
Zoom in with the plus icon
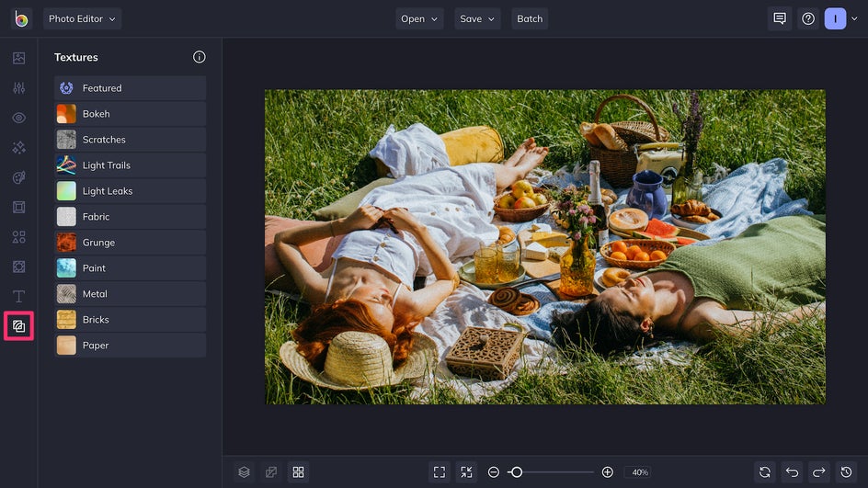(x=607, y=472)
